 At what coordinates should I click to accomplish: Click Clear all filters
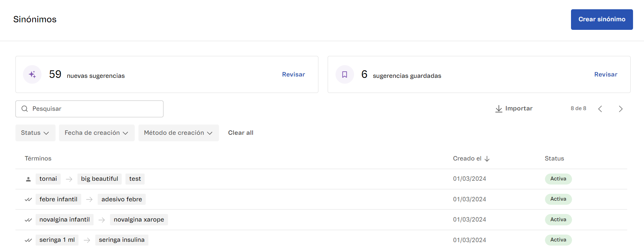pos(241,133)
